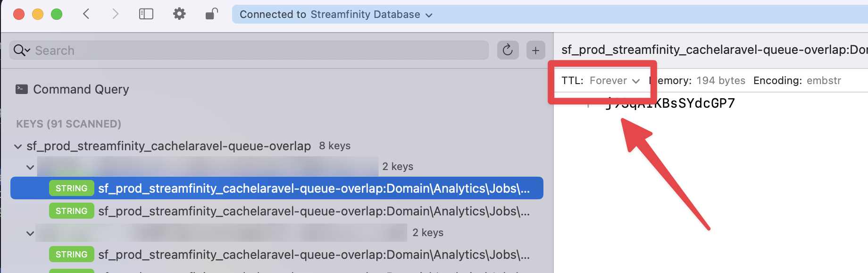Click the key value text ending in KBsSYdcGP7
This screenshot has height=273, width=868.
point(670,103)
